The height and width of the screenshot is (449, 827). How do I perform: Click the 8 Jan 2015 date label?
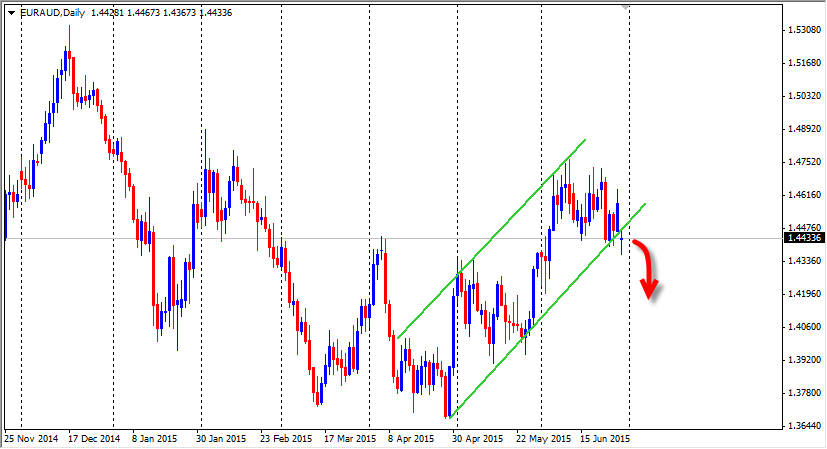click(x=155, y=438)
